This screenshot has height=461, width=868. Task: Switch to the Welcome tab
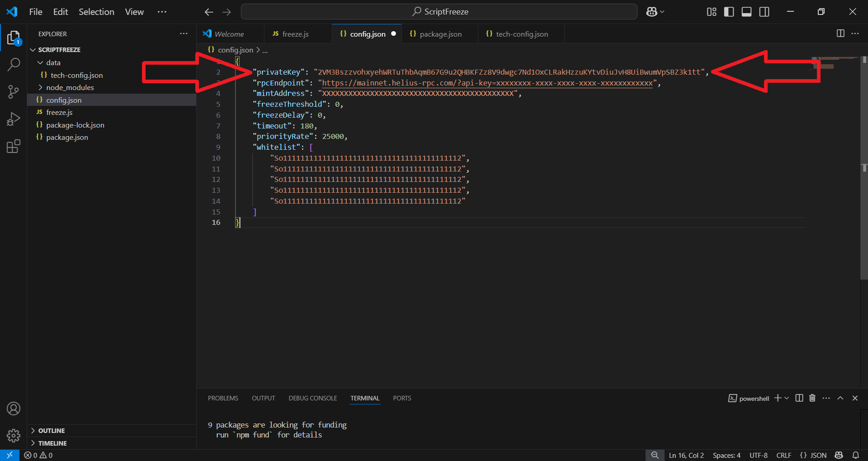[231, 34]
